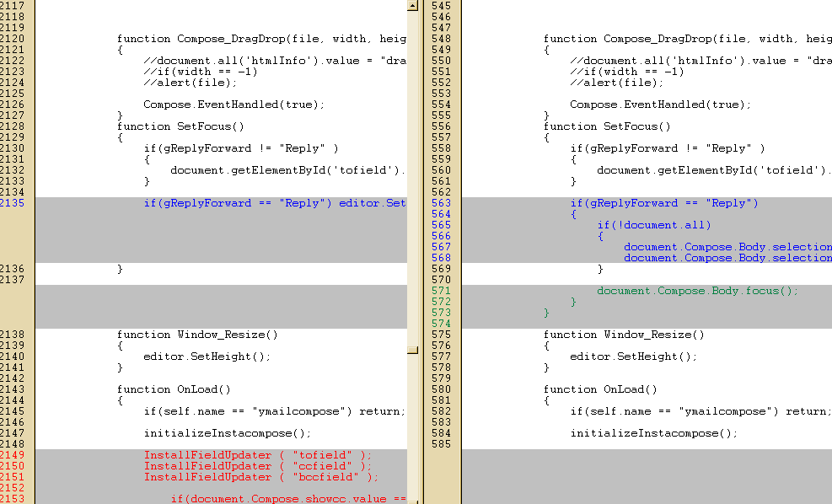Image resolution: width=832 pixels, height=504 pixels.
Task: Click line number 2120 in left pane
Action: pos(12,39)
